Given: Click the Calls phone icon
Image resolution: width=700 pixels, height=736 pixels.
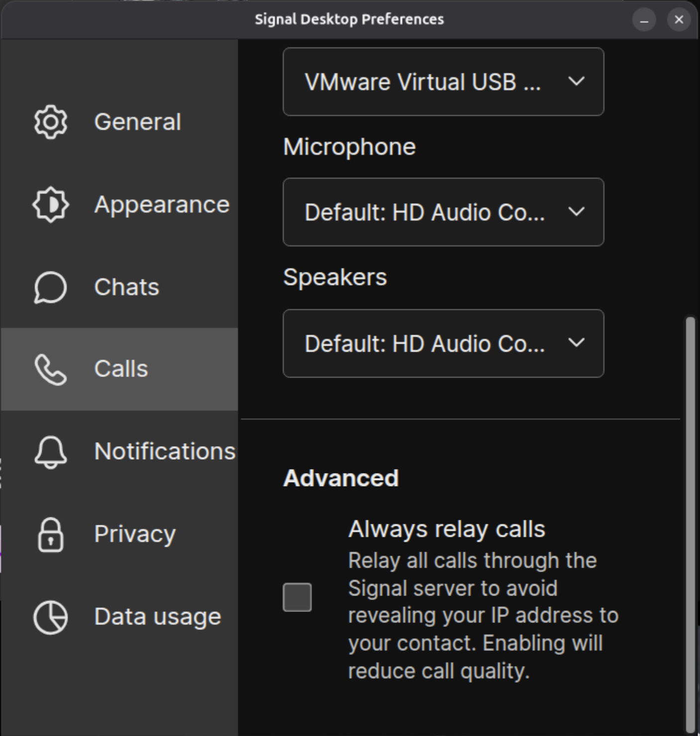Looking at the screenshot, I should pyautogui.click(x=50, y=369).
